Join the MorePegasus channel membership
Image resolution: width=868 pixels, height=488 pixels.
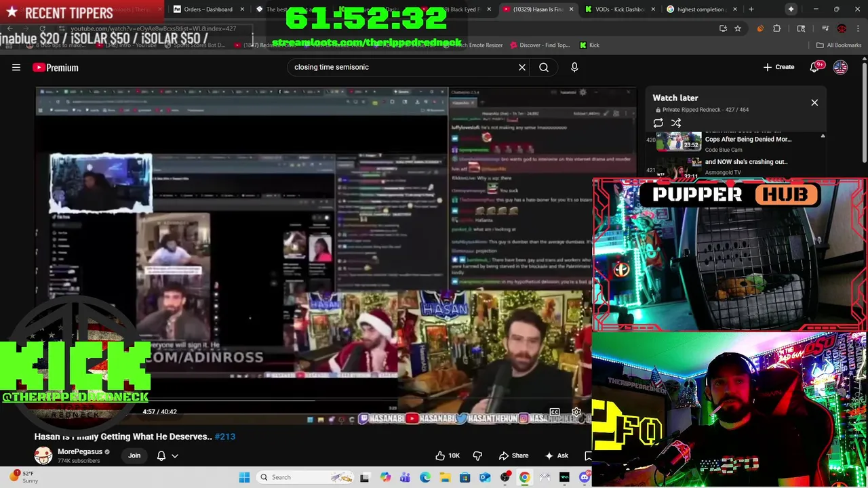(x=134, y=455)
